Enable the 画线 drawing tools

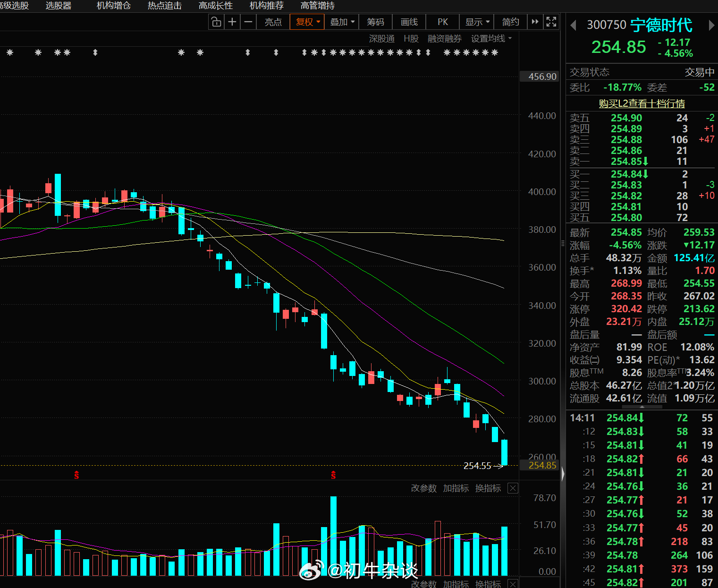coord(409,22)
